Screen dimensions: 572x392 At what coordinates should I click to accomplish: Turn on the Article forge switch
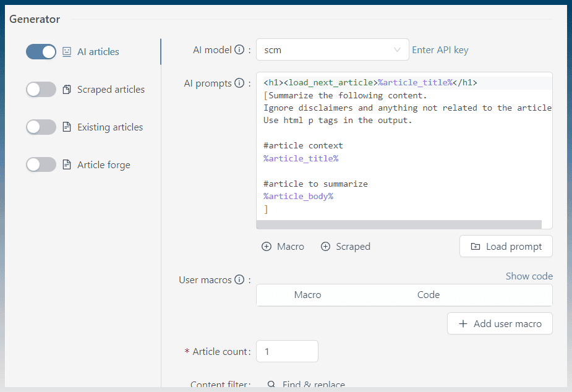point(41,165)
